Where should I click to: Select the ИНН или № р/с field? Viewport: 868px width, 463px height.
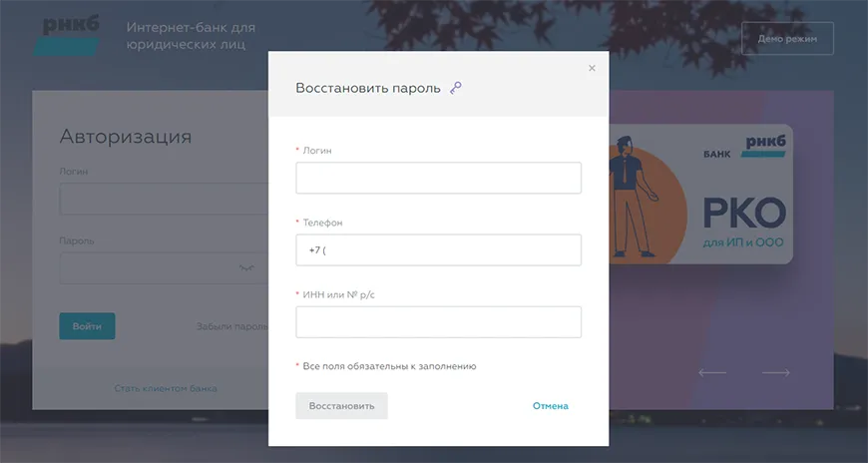[x=438, y=322]
